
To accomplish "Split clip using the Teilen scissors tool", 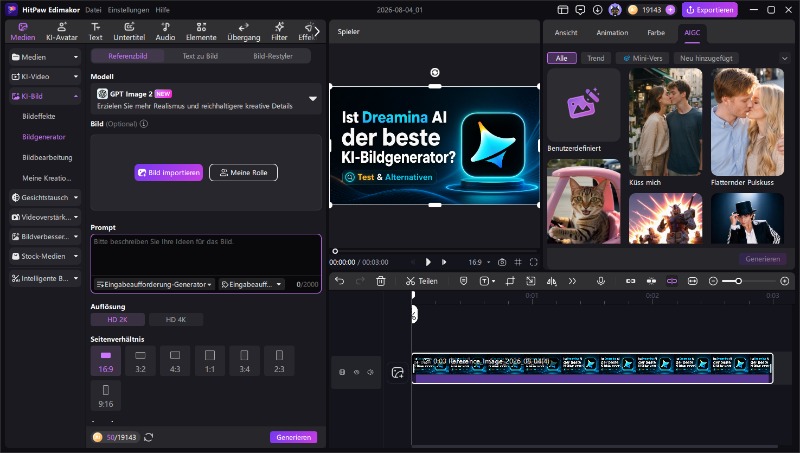I will pyautogui.click(x=422, y=281).
